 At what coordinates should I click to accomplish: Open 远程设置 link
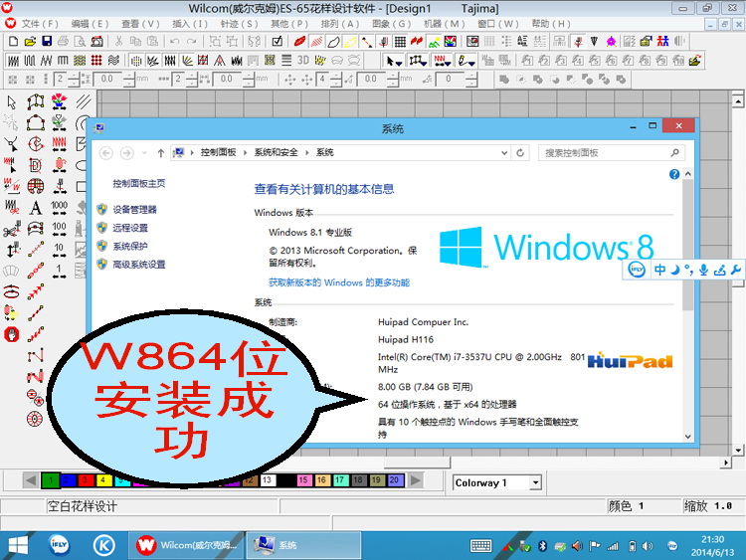130,228
